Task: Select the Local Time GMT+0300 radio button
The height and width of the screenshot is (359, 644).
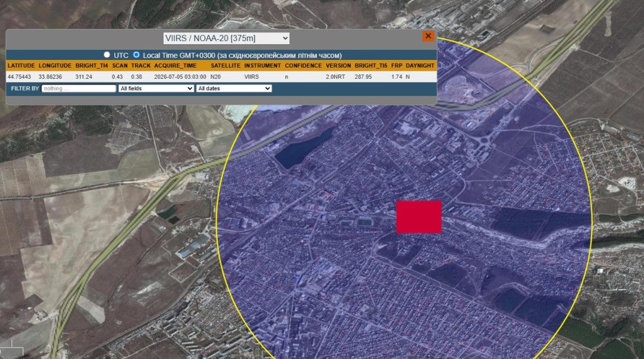Action: pyautogui.click(x=136, y=54)
